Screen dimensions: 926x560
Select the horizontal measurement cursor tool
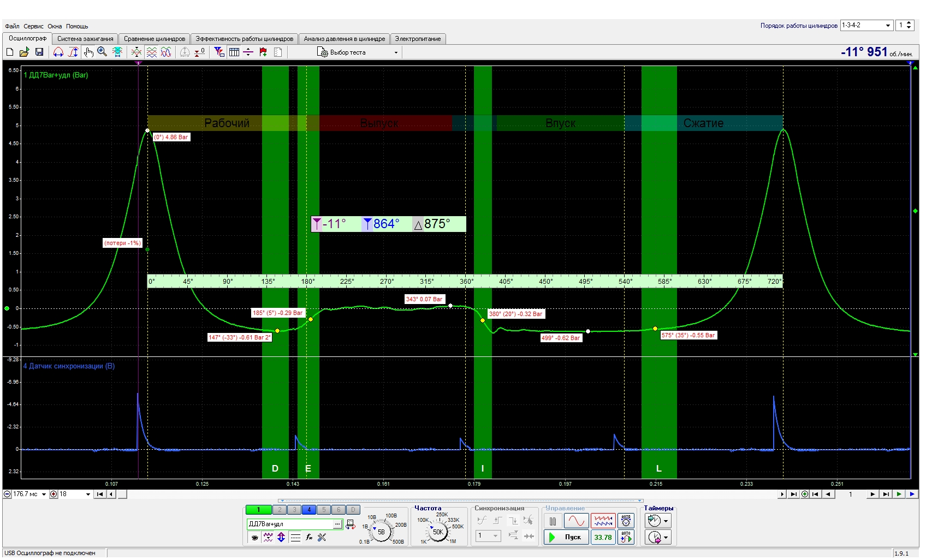click(58, 52)
